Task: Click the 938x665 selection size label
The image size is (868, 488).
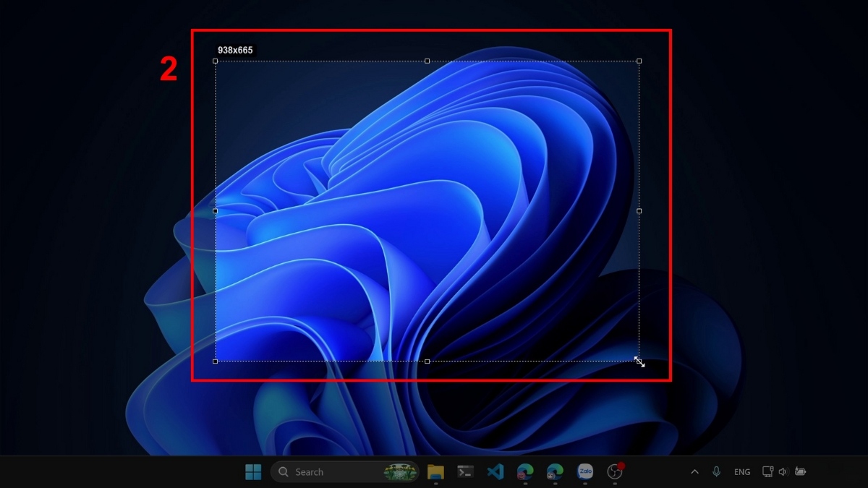Action: [235, 51]
